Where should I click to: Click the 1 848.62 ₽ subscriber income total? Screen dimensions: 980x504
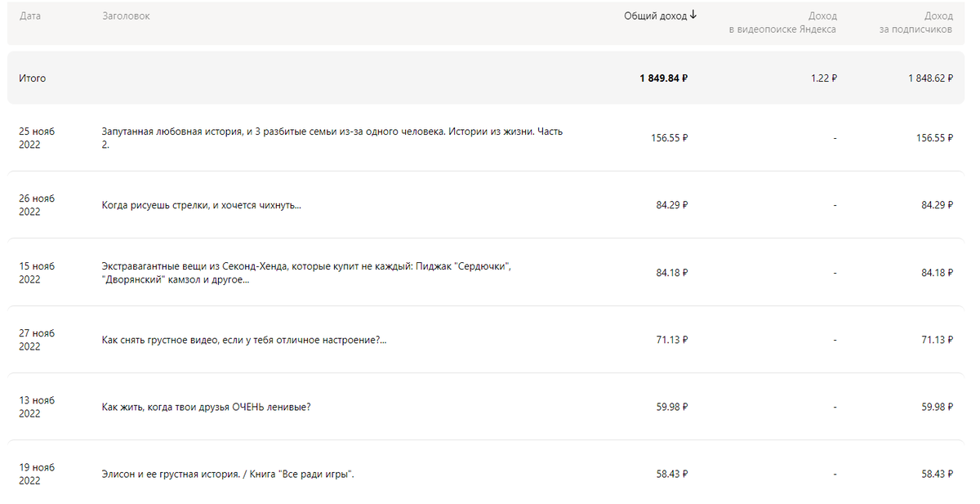(x=930, y=78)
